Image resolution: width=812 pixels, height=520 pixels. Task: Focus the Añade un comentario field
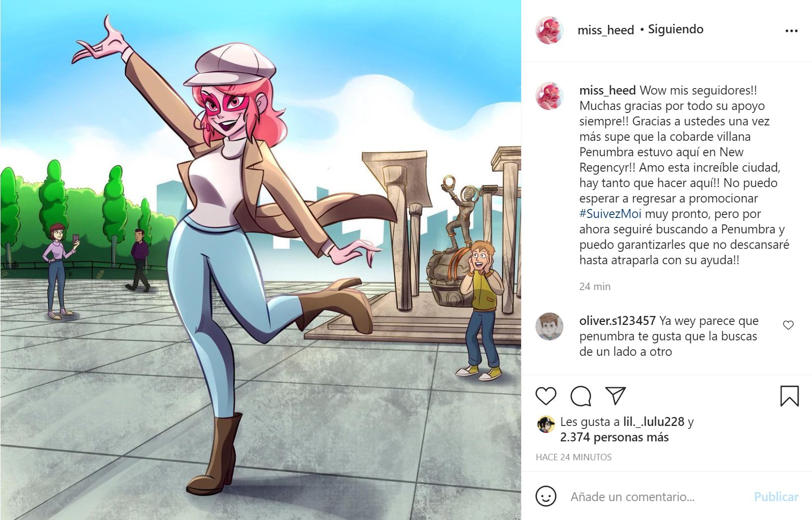pos(657,497)
